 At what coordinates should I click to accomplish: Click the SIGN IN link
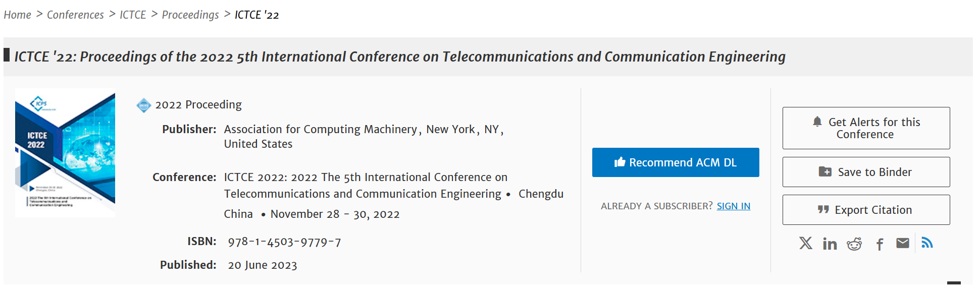(x=734, y=206)
